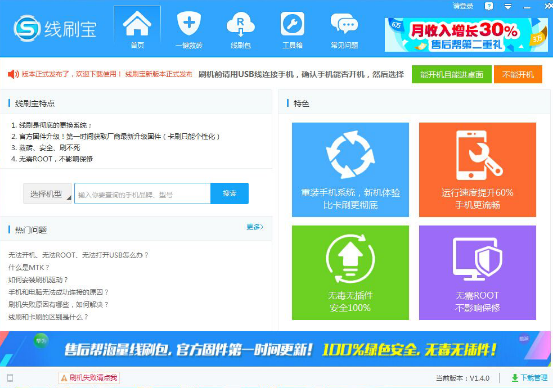Click the orange 不能开机 button
Image resolution: width=554 pixels, height=389 pixels.
[518, 74]
